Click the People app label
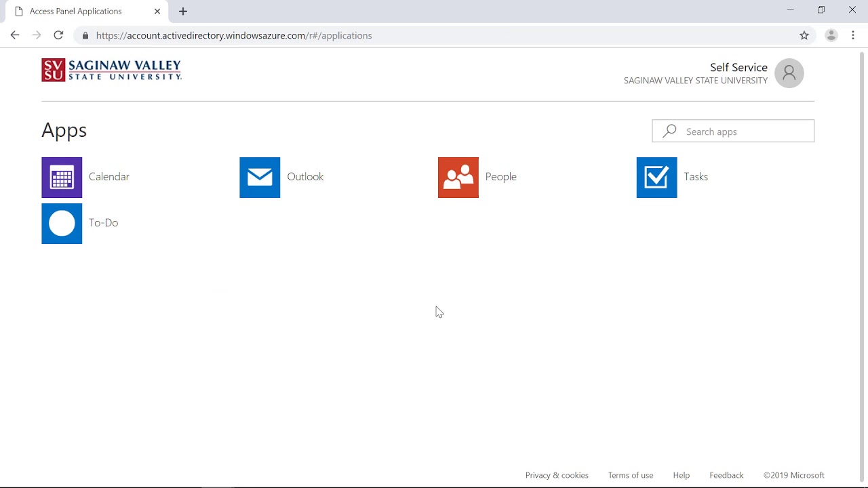The width and height of the screenshot is (868, 488). [501, 176]
